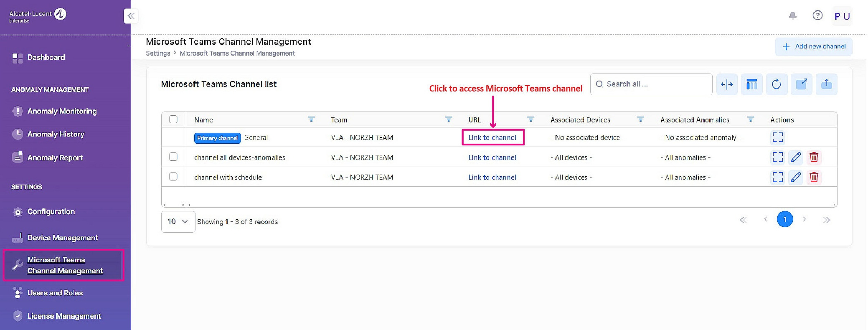This screenshot has width=868, height=330.
Task: Check the 'channel all devices-anomalies' row checkbox
Action: click(173, 157)
